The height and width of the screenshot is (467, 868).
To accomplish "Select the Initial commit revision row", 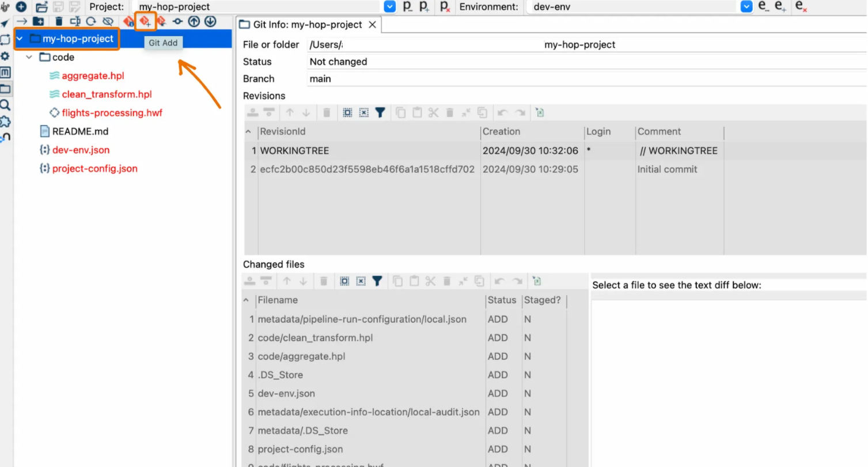I will (x=367, y=170).
